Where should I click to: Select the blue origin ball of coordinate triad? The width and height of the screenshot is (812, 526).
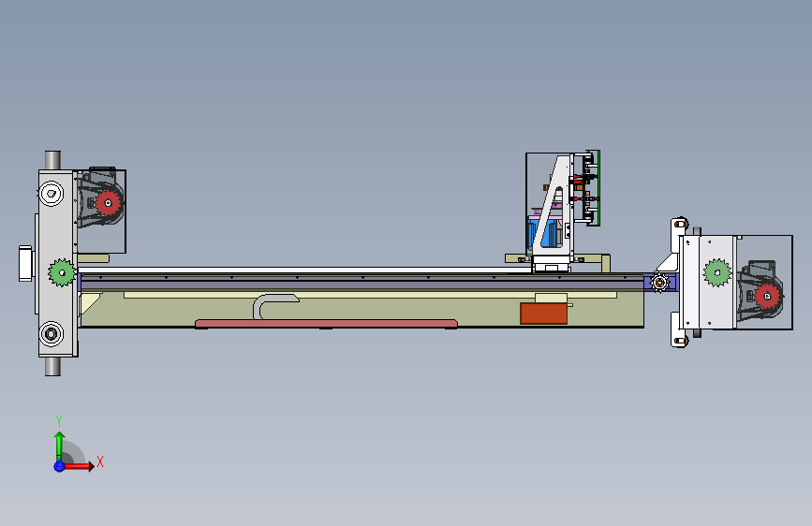[x=59, y=466]
